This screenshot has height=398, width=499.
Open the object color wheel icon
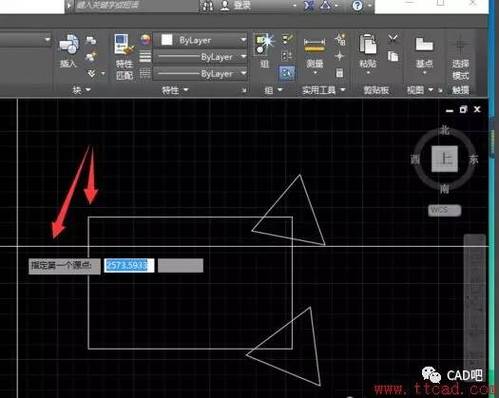145,40
